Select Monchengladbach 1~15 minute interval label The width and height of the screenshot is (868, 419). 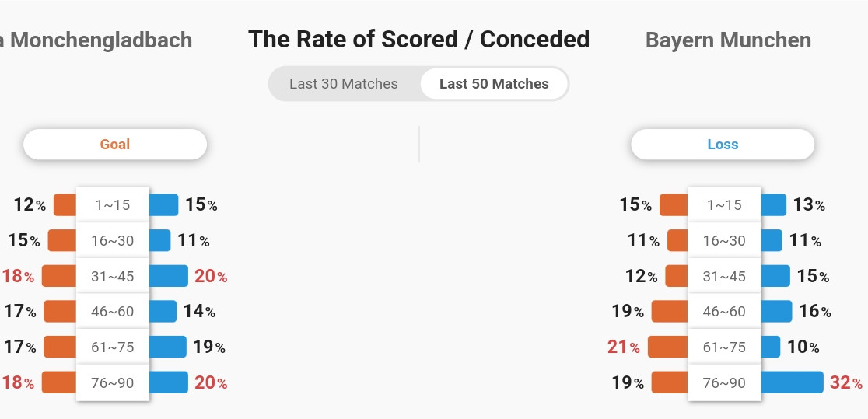tap(112, 204)
